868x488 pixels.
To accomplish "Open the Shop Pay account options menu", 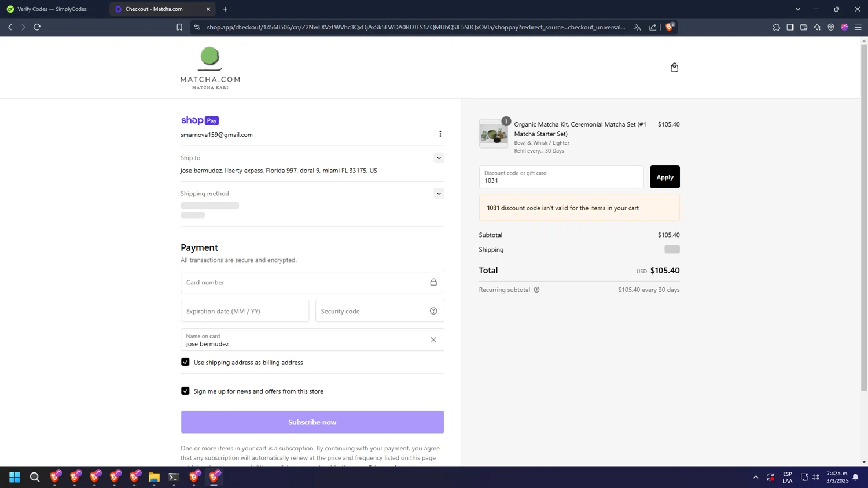I will [440, 134].
